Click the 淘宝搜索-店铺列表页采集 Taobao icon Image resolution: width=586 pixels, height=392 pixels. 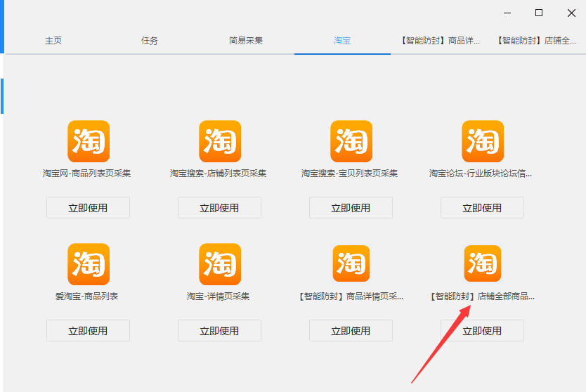click(220, 141)
